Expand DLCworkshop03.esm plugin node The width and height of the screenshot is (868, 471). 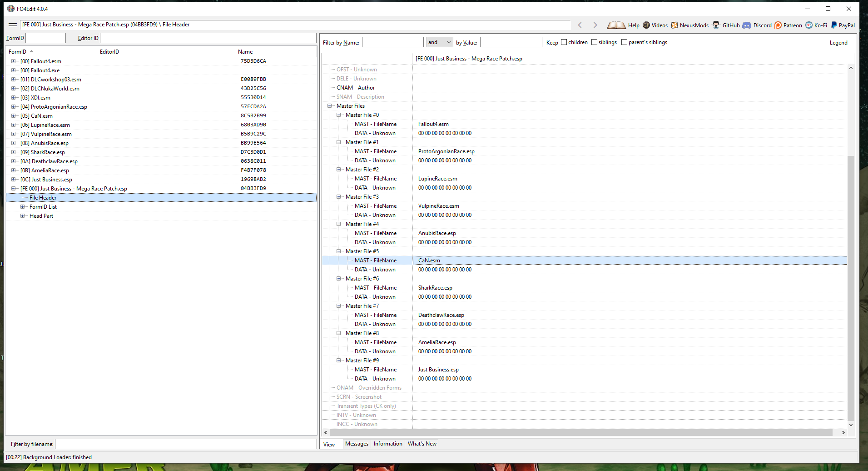coord(14,80)
